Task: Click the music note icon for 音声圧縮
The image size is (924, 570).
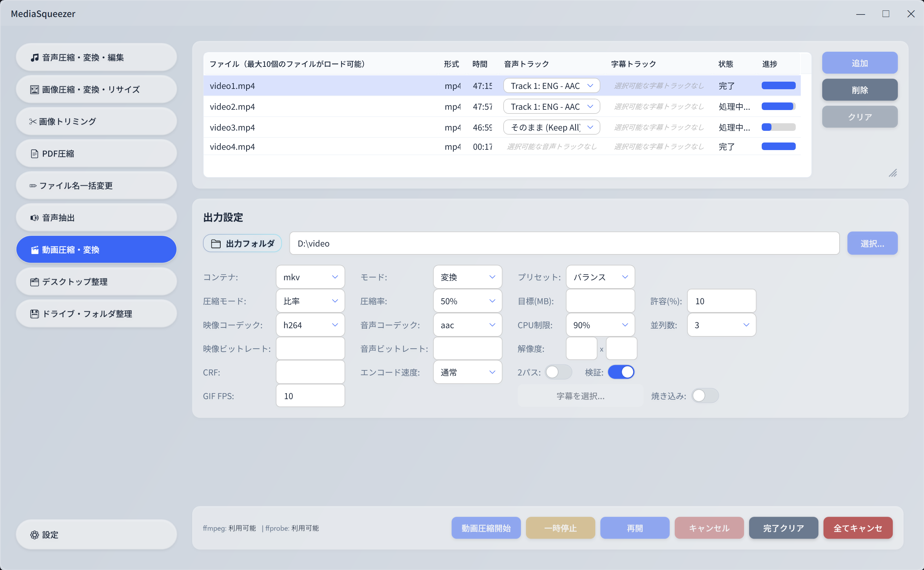Action: click(x=34, y=57)
